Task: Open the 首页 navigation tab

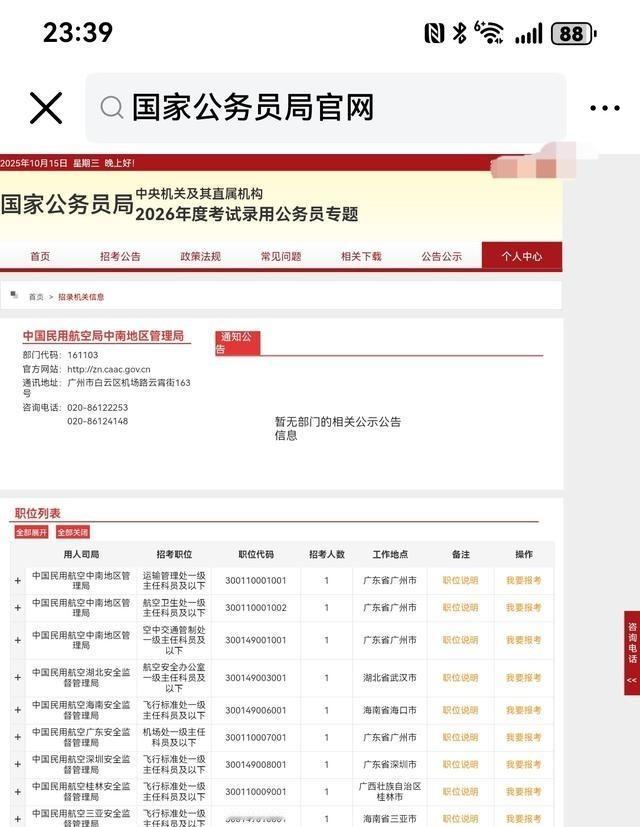Action: point(40,256)
